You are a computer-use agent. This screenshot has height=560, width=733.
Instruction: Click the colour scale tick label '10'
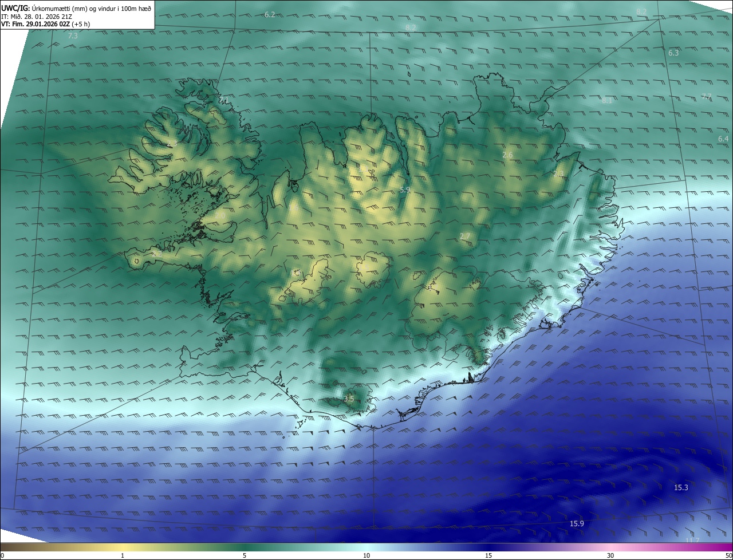[366, 555]
